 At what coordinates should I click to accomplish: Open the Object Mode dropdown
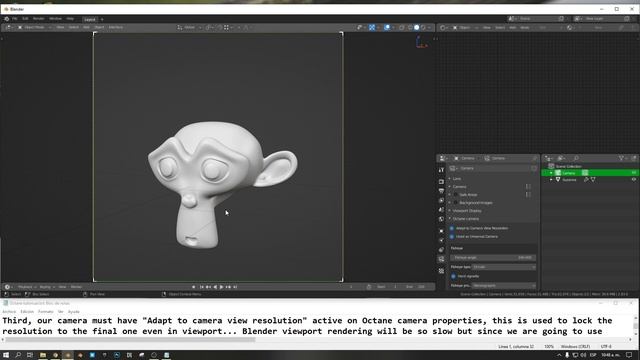pyautogui.click(x=34, y=27)
